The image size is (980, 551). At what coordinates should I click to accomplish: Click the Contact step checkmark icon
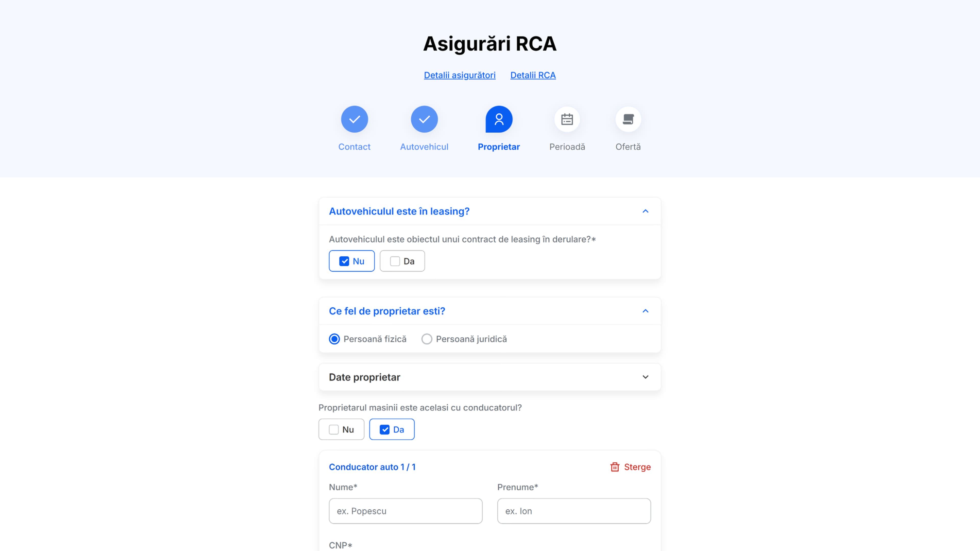(x=354, y=119)
